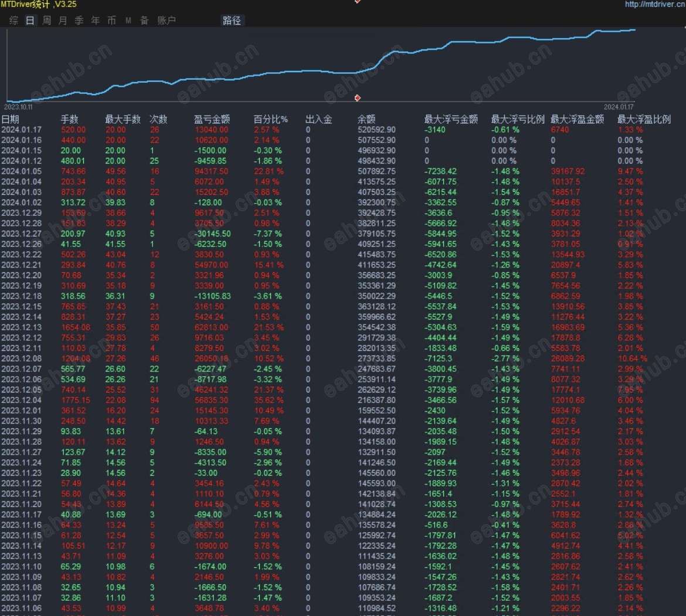Click the 最大浮亏比例 column header
Viewport: 686px width, 616px height.
click(518, 119)
